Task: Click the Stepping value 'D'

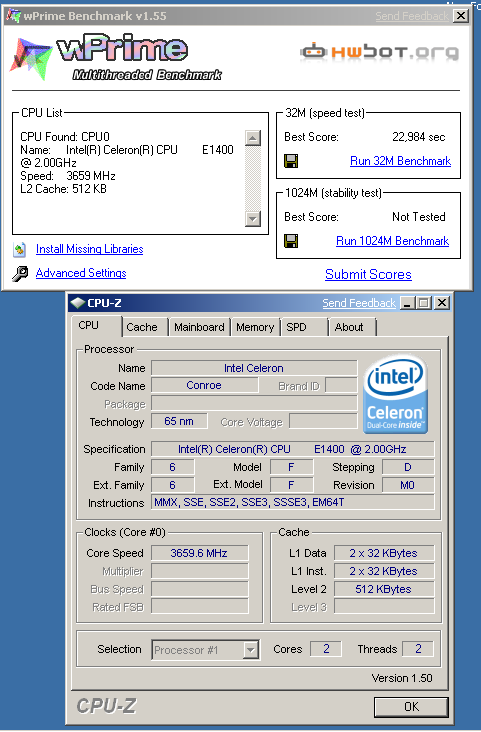Action: pos(408,467)
